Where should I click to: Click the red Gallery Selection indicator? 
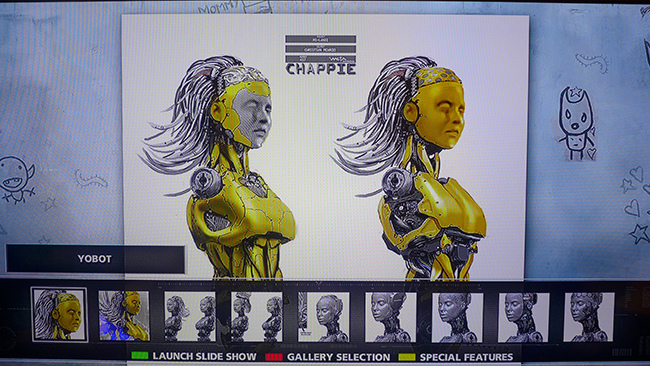[274, 357]
